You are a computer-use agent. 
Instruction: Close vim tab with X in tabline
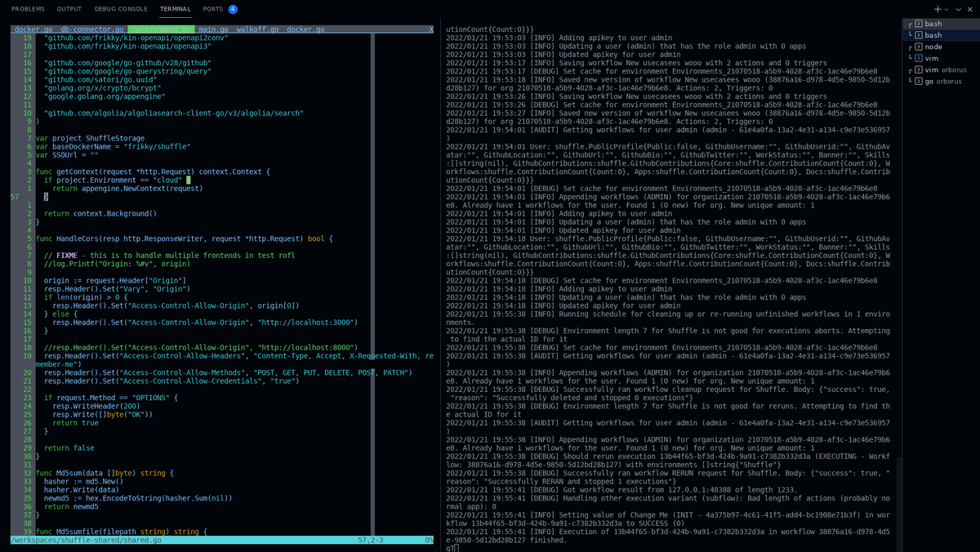coord(431,29)
